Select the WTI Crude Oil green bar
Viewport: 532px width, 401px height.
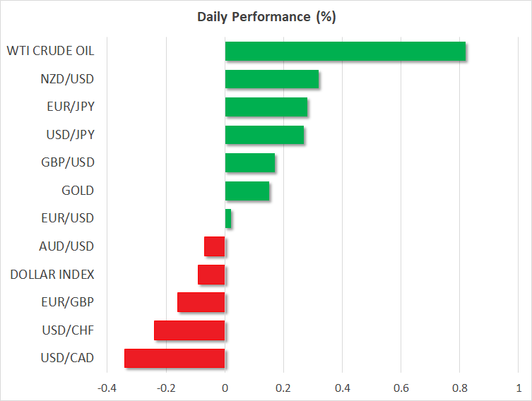pos(345,52)
